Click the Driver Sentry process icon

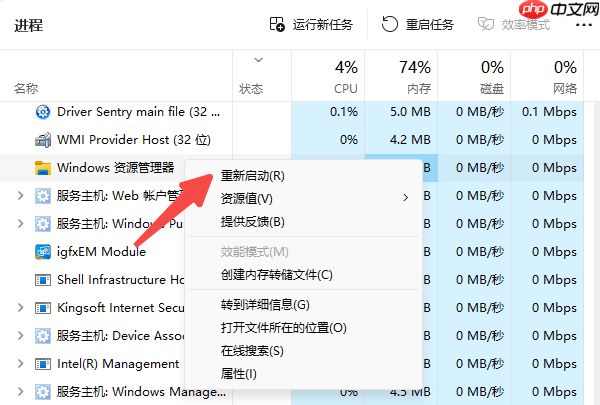[43, 112]
